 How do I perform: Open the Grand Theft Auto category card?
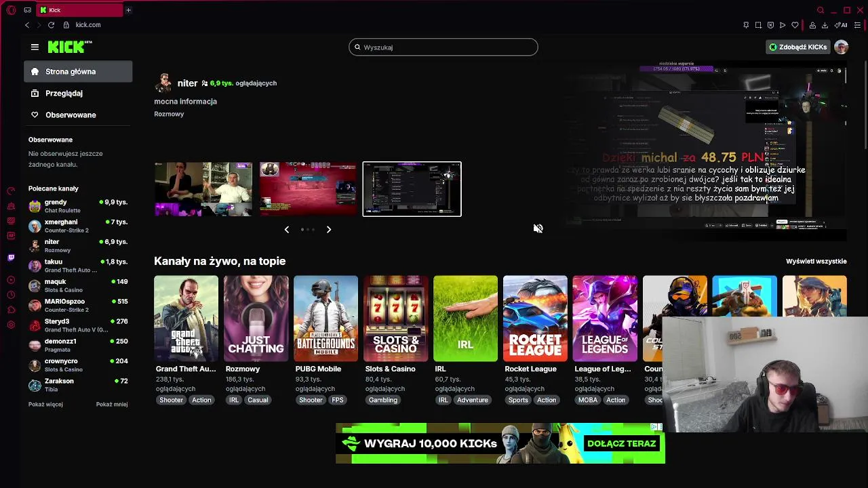(x=186, y=319)
